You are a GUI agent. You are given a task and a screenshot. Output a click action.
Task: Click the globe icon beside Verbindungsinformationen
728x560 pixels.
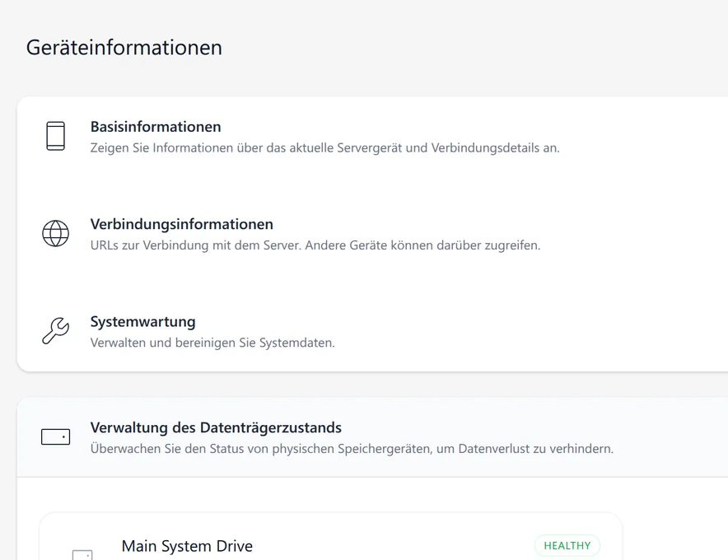point(56,233)
